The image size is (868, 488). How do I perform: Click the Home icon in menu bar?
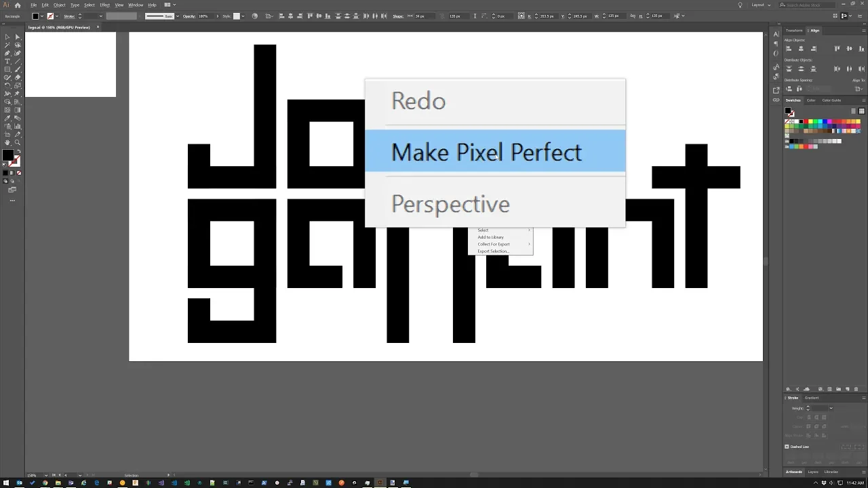[18, 5]
